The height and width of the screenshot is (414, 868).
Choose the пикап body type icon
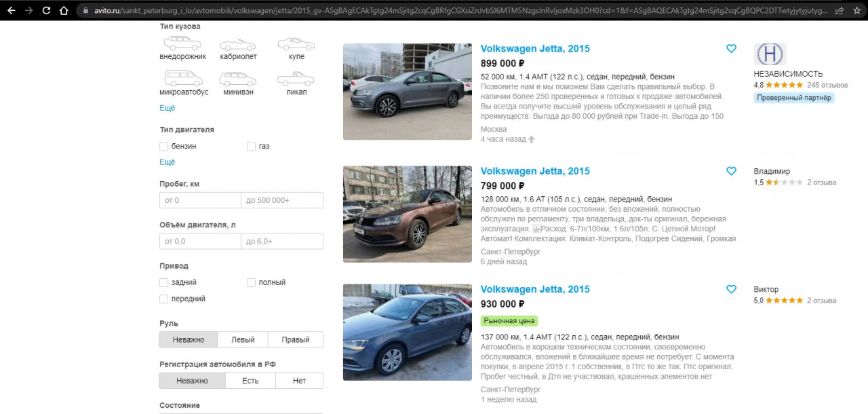coord(296,79)
